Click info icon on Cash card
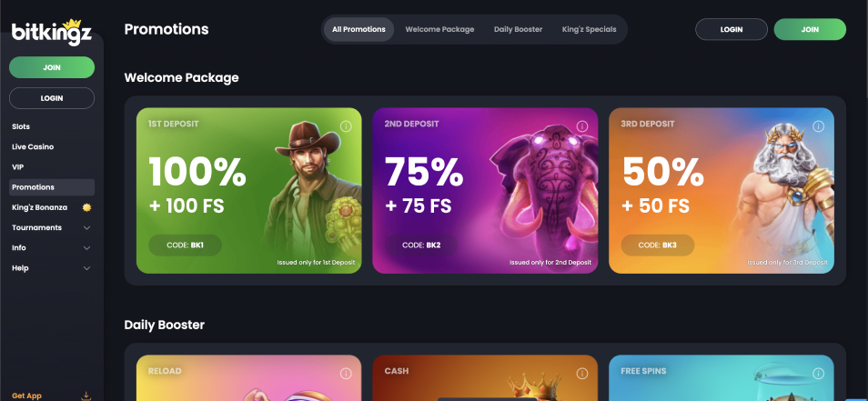 click(x=582, y=374)
